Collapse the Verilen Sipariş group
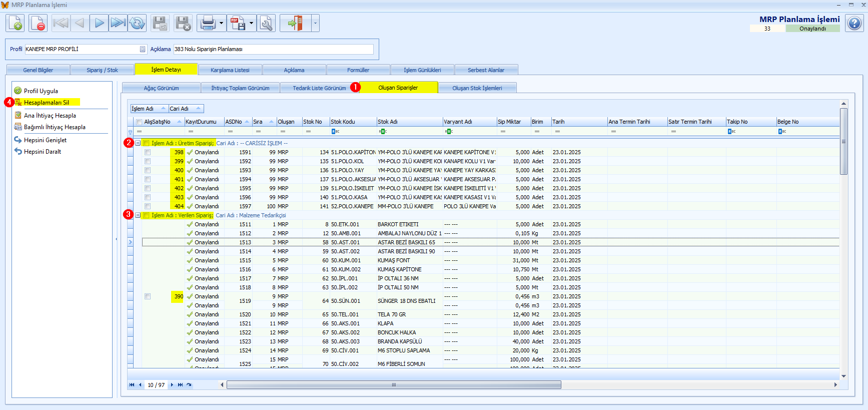The image size is (868, 410). tap(138, 215)
